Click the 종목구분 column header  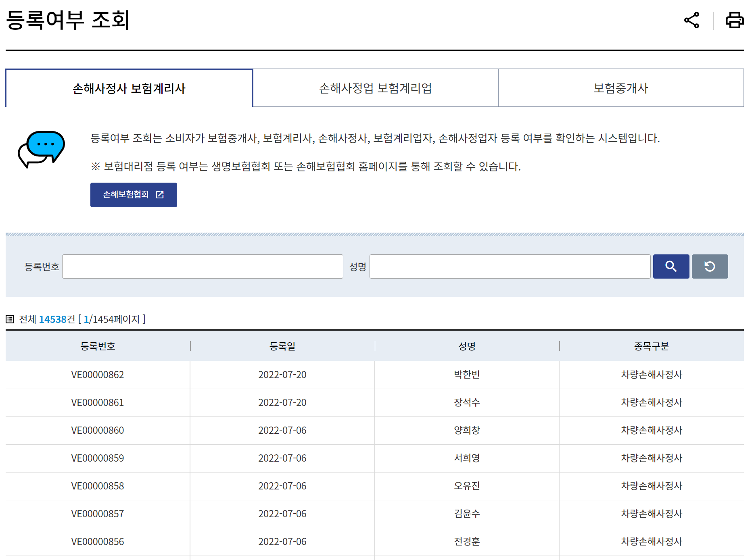click(x=652, y=346)
